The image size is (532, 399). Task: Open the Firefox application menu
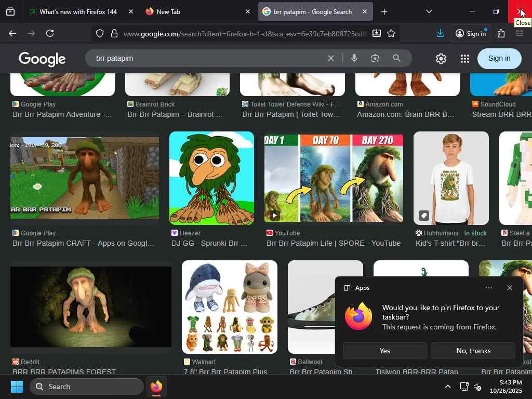coord(520,33)
